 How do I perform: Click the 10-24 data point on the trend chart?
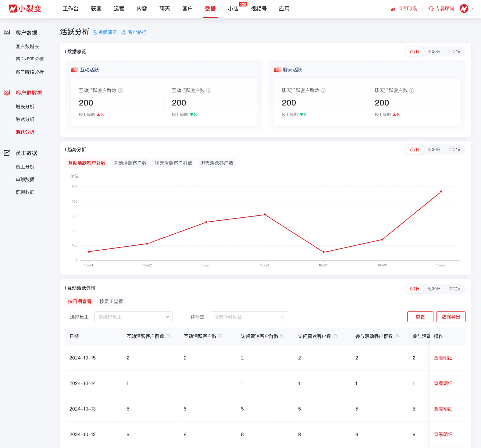coord(265,215)
